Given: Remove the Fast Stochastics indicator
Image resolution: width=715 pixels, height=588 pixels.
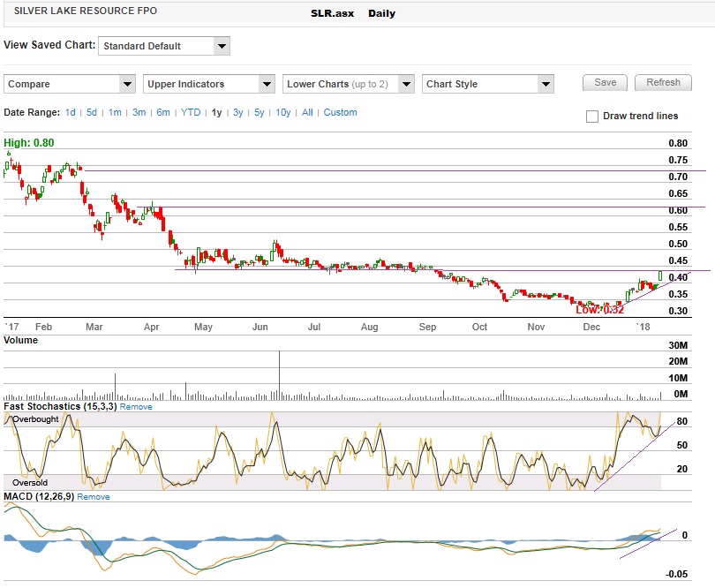Looking at the screenshot, I should (x=136, y=407).
